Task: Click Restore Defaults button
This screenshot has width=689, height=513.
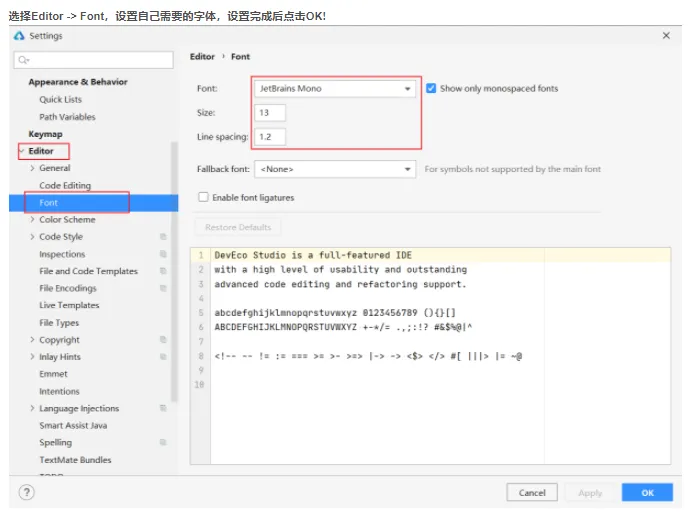Action: click(238, 227)
